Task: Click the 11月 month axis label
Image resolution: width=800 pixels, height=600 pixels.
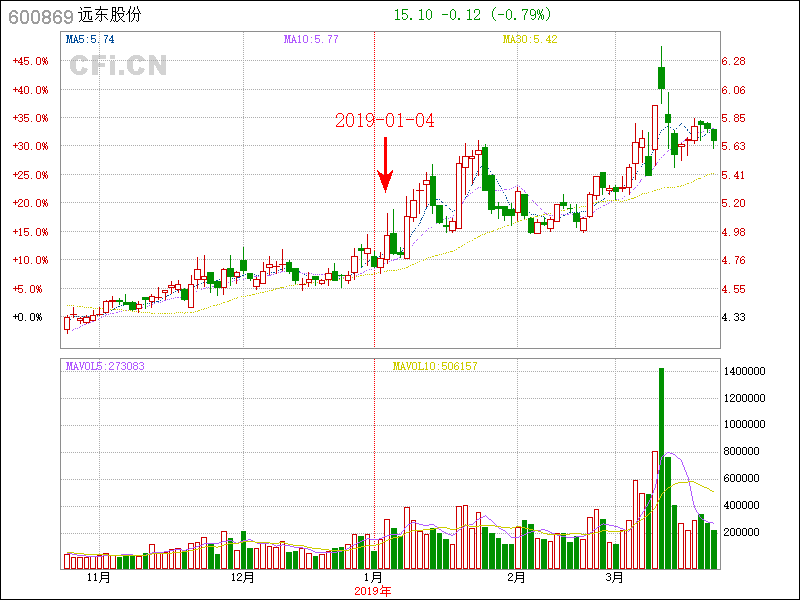Action: click(98, 578)
